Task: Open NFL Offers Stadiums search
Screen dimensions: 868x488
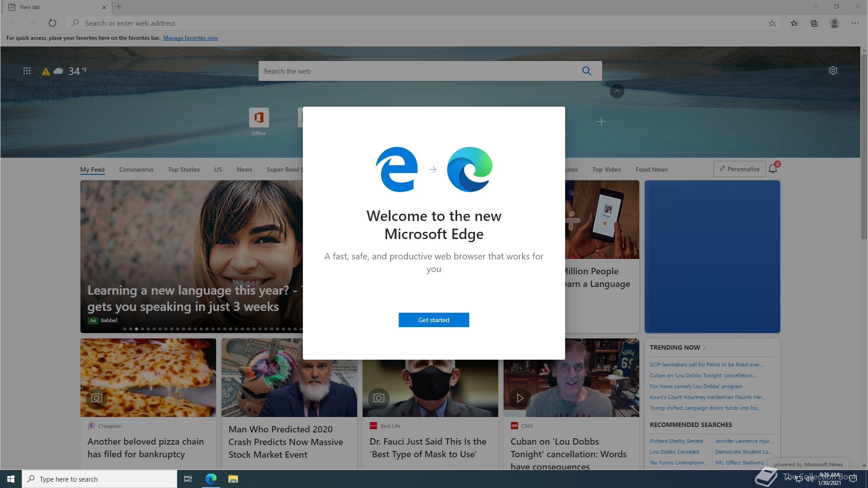Action: click(x=739, y=463)
